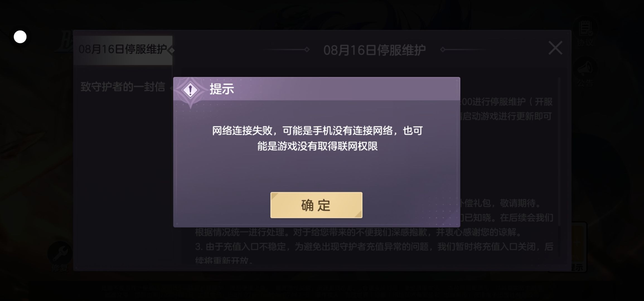The height and width of the screenshot is (301, 644).
Task: Tap the diamond ornament right of the announcement title
Action: [442, 50]
